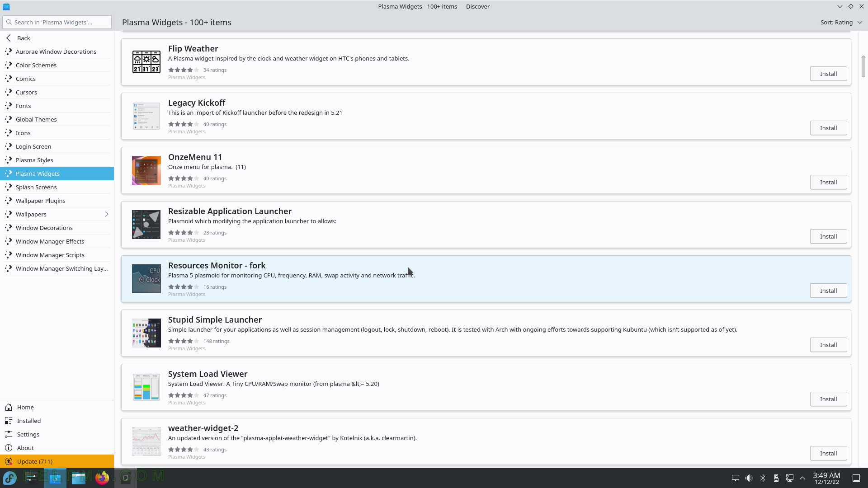Open the weather-widget-2 thumbnail
The width and height of the screenshot is (868, 488).
(x=146, y=441)
